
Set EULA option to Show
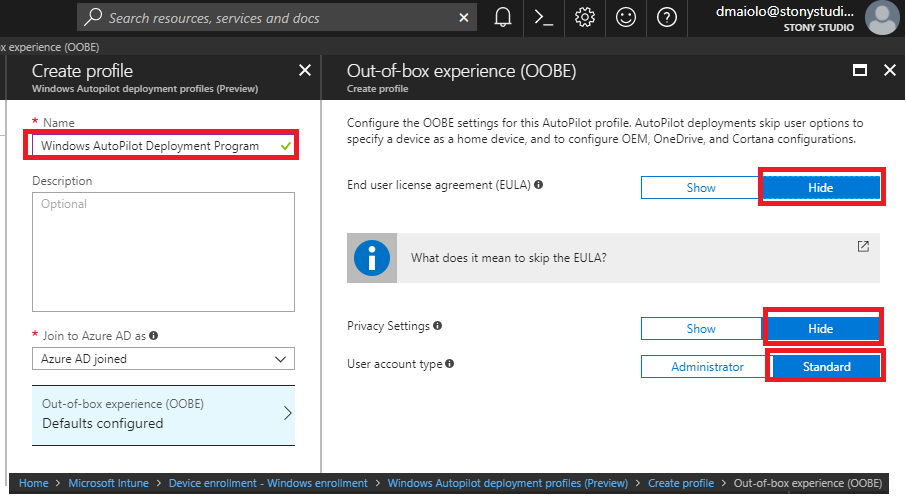tap(700, 188)
